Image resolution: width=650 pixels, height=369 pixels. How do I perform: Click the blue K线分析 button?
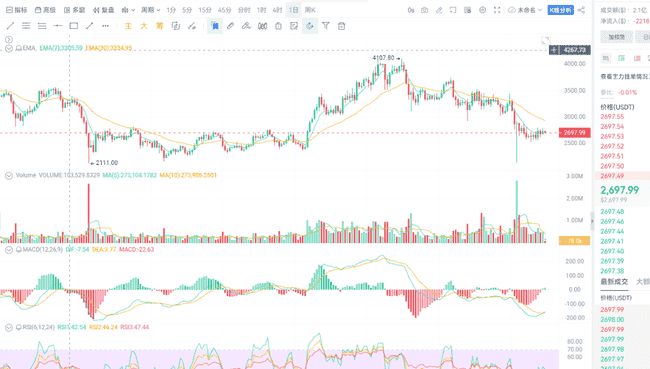[x=560, y=10]
